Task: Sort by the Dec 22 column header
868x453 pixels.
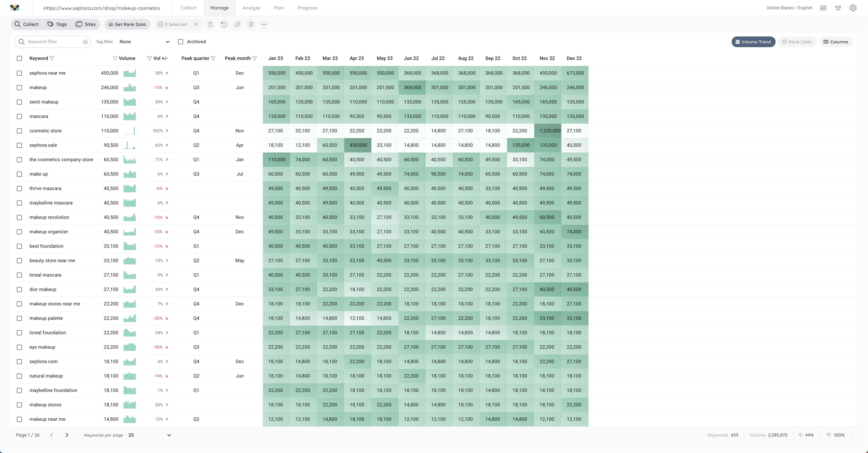Action: click(574, 58)
